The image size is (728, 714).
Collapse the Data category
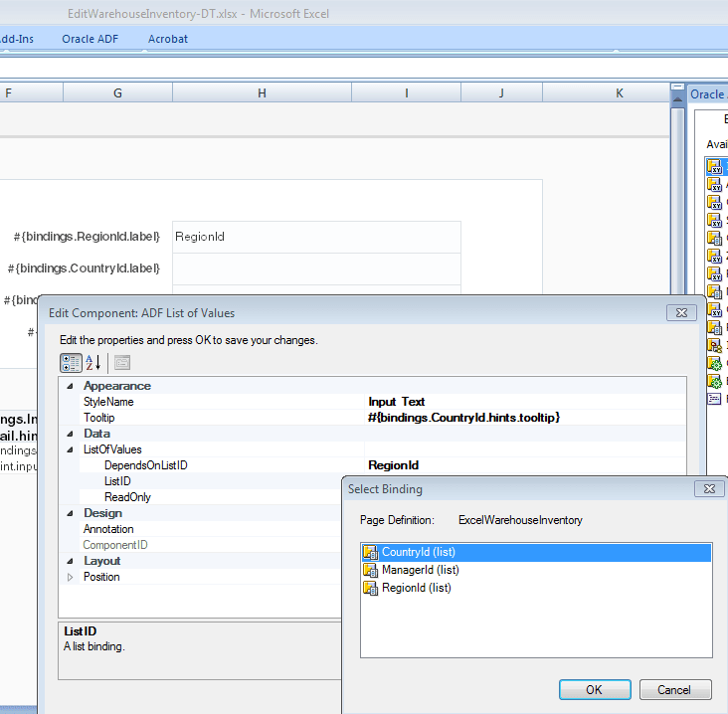[x=70, y=434]
